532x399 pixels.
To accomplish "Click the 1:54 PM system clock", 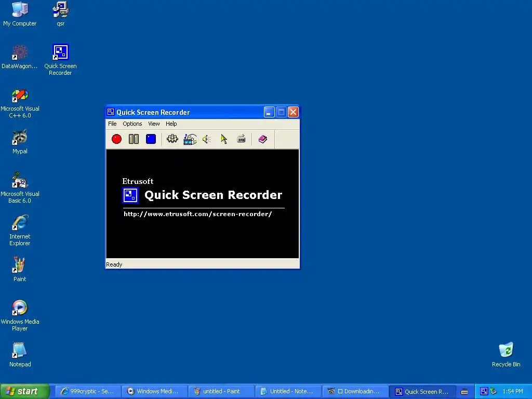I will [513, 391].
